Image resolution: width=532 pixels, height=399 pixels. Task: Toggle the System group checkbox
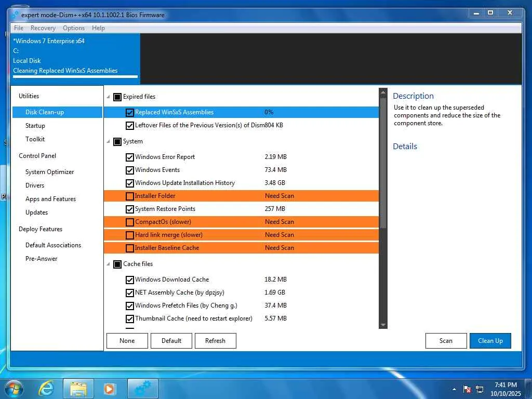click(117, 141)
